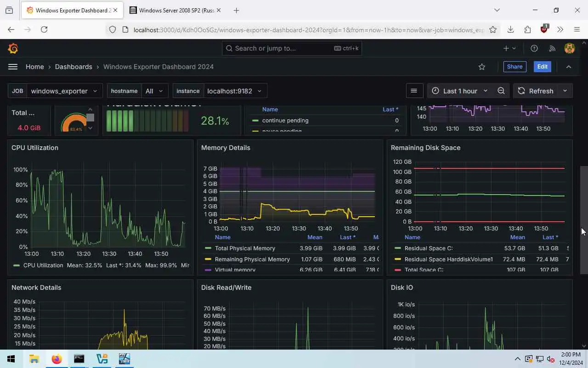Viewport: 588px width, 368px height.
Task: Click the page vertical scrollbar thumb
Action: [584, 220]
